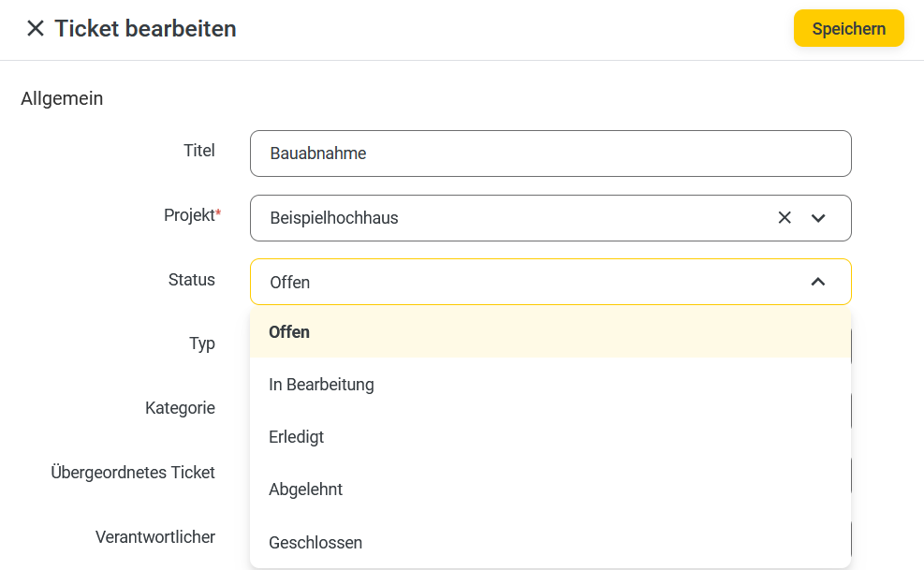Click the Verantwortlicher label
Viewport: 924px width, 570px height.
[155, 537]
